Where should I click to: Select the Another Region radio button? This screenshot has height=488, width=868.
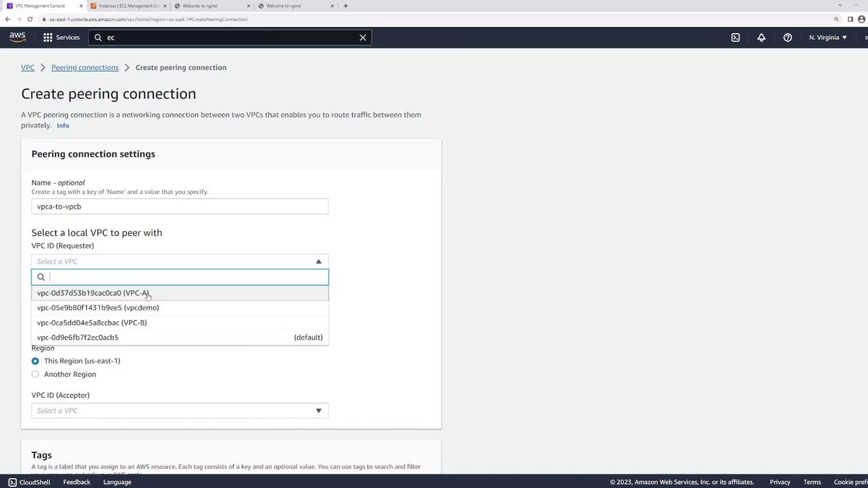[x=35, y=374]
